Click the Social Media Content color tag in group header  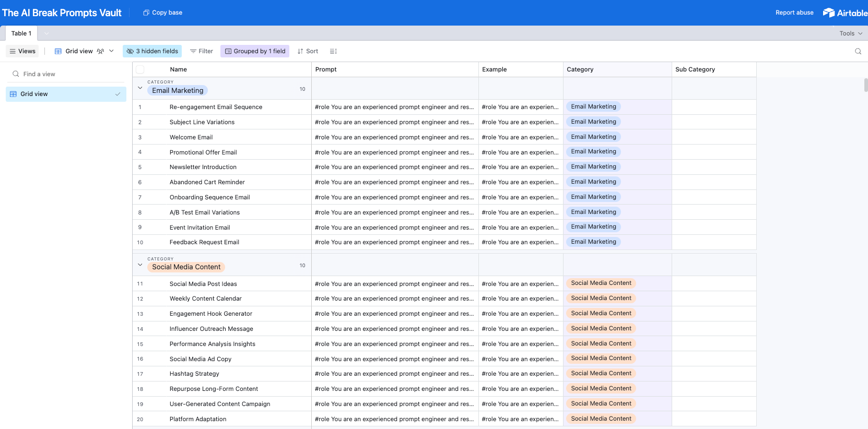click(186, 267)
